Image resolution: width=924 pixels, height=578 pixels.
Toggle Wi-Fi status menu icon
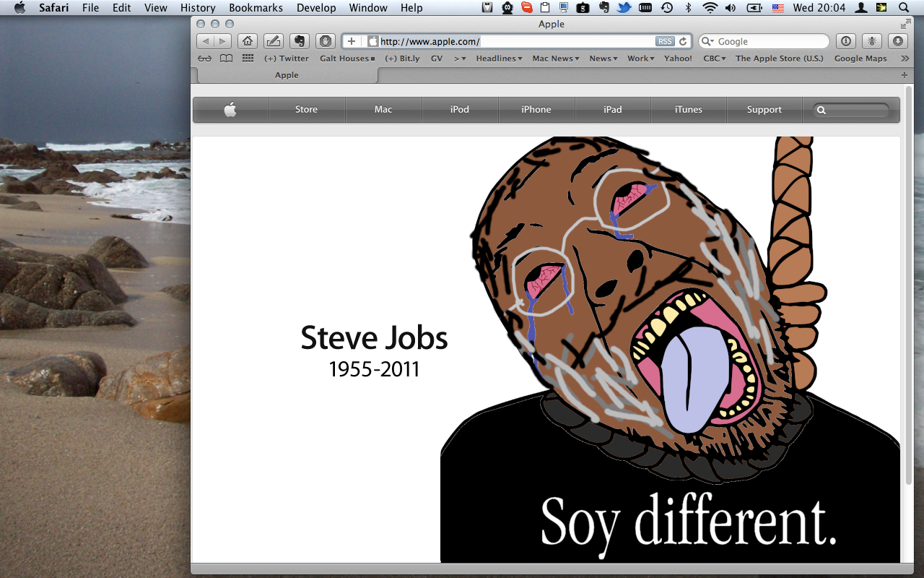point(710,8)
